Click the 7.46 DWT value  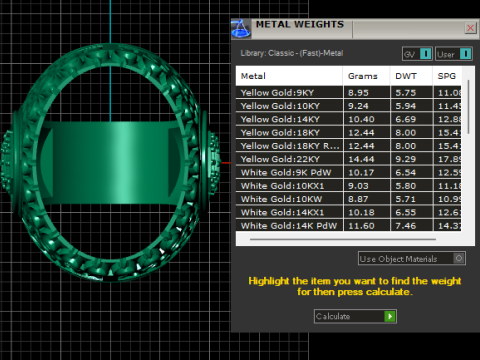pos(405,226)
